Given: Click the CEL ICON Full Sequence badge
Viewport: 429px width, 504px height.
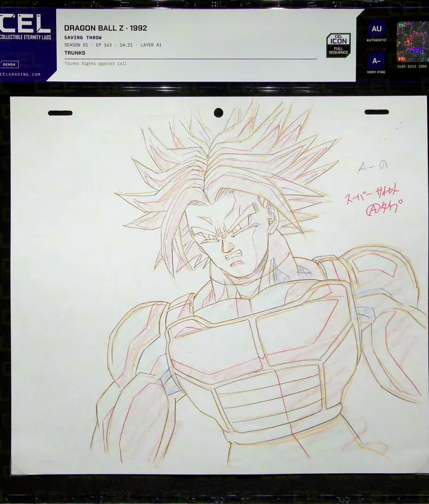Looking at the screenshot, I should coord(338,45).
